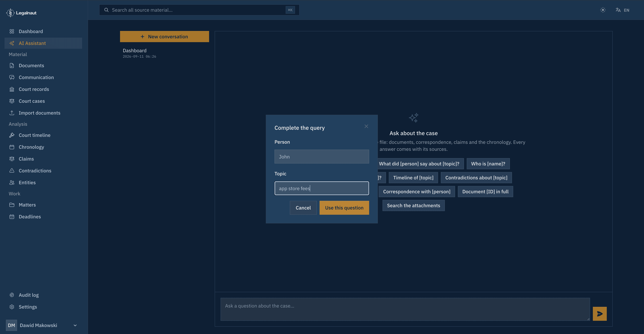Click the Topic input field
Viewport: 644px width, 334px height.
tap(321, 188)
